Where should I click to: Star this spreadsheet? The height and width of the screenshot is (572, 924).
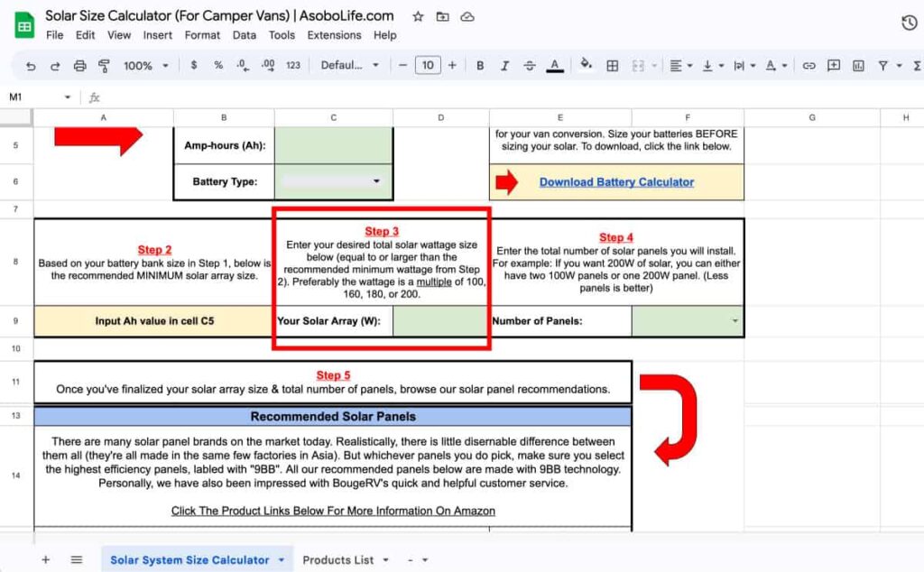(x=418, y=16)
